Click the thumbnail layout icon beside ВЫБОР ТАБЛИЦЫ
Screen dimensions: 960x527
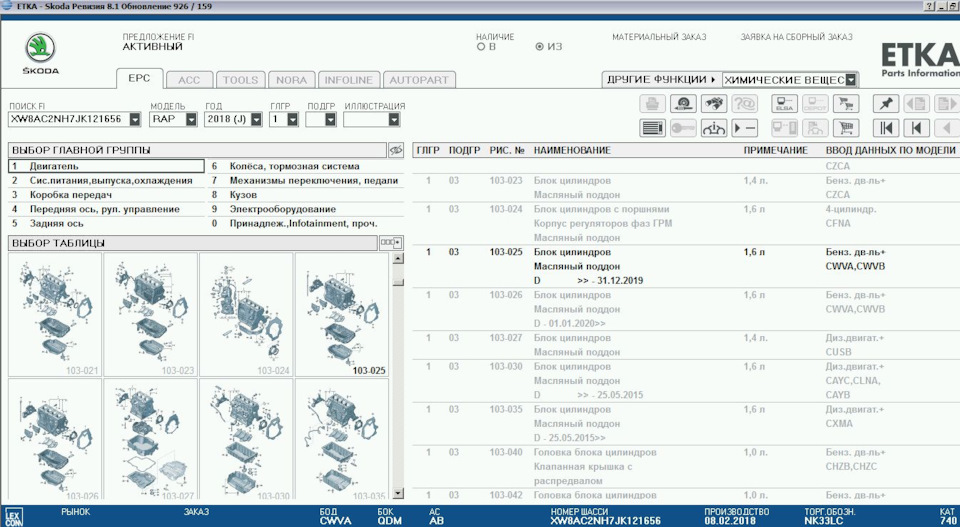point(391,243)
